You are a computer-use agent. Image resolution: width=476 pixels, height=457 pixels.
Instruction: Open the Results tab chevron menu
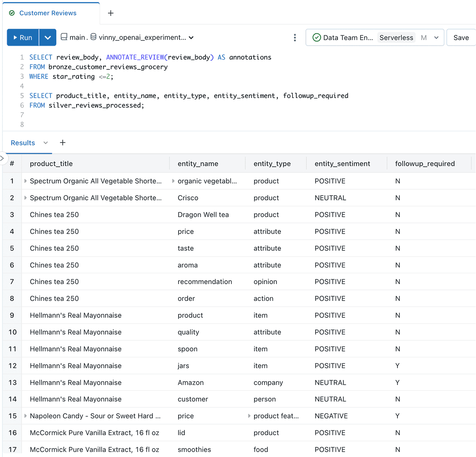tap(46, 143)
